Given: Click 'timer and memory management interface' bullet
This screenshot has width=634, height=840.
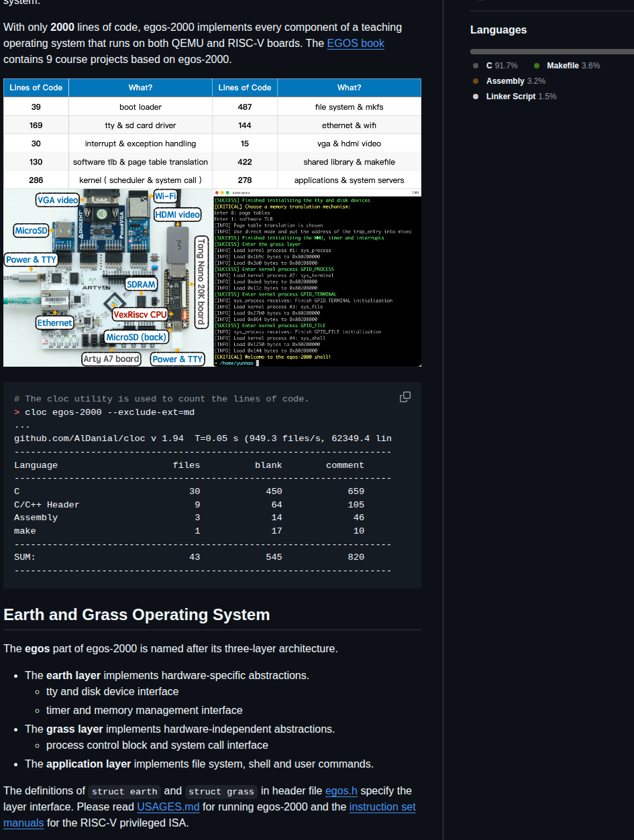Looking at the screenshot, I should click(x=144, y=710).
